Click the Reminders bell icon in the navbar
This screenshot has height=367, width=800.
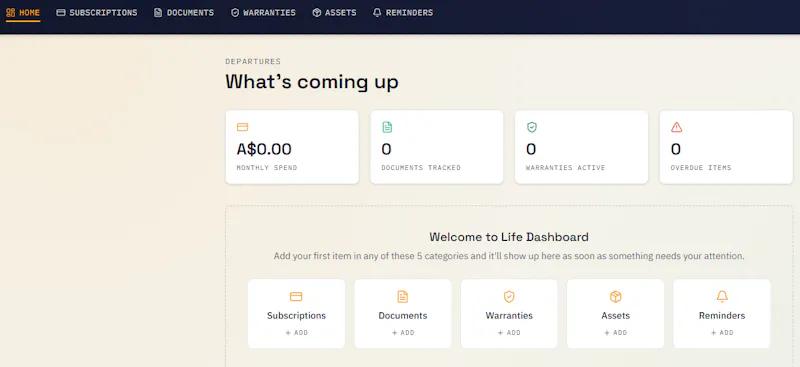[x=377, y=13]
